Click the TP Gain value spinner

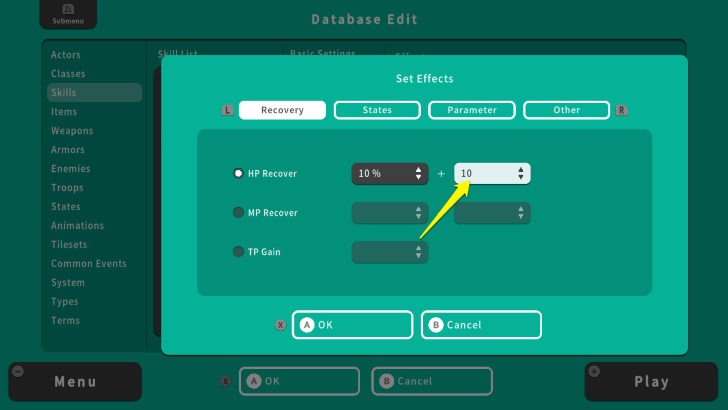pos(390,252)
